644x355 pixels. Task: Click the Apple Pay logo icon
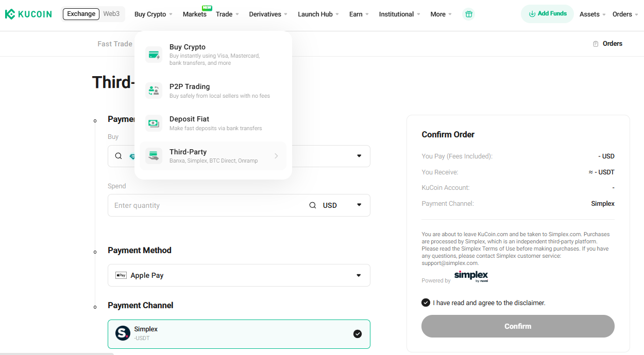(x=121, y=275)
